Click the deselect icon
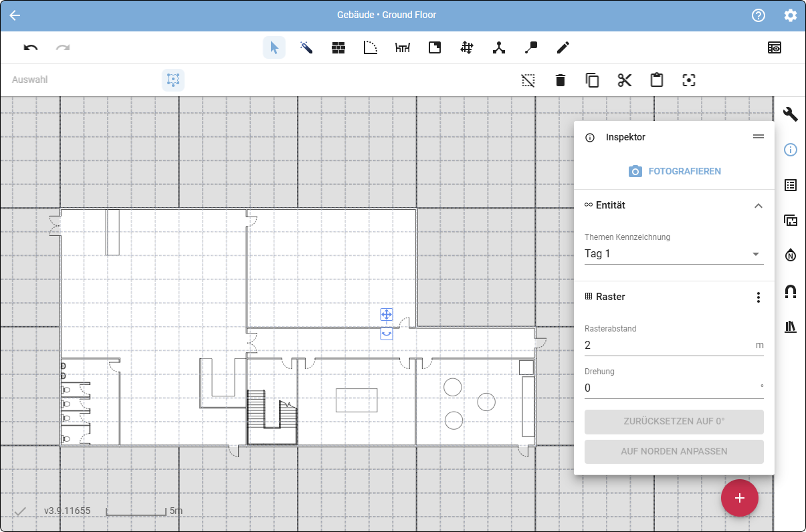Image resolution: width=806 pixels, height=532 pixels. click(x=528, y=80)
